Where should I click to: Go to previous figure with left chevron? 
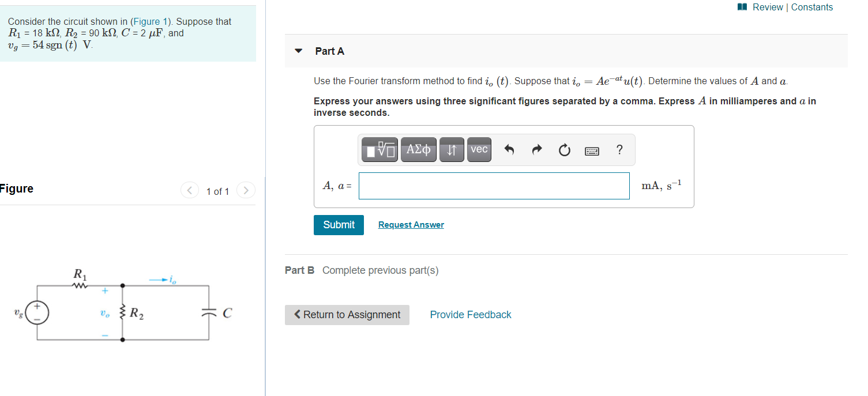(189, 190)
